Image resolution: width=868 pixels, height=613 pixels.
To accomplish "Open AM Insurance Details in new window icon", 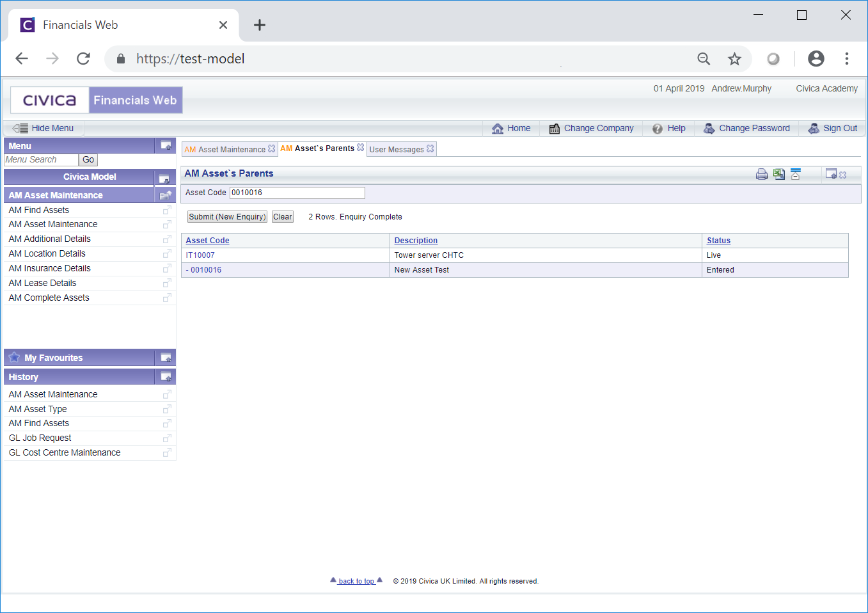I will [x=167, y=269].
